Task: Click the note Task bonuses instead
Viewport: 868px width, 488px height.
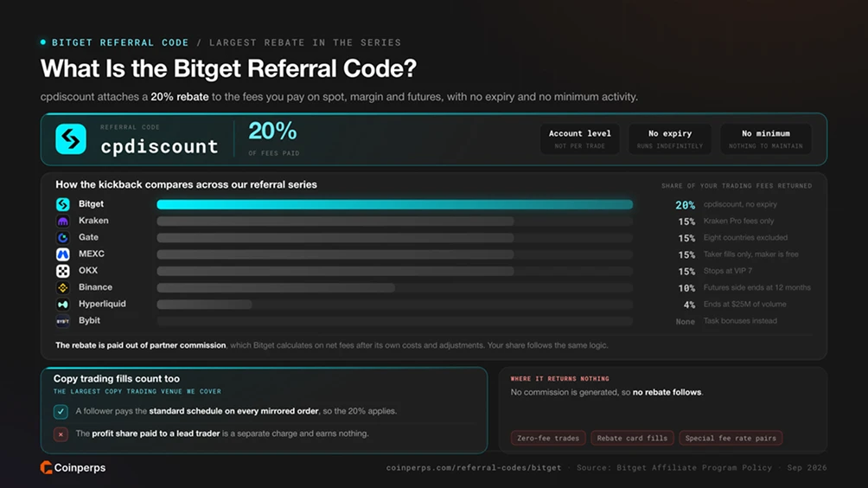Action: [x=740, y=321]
